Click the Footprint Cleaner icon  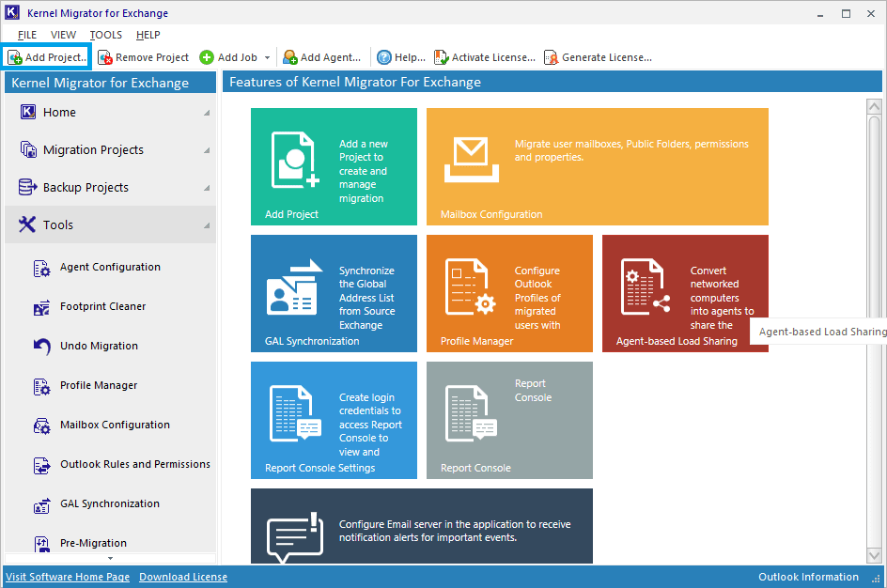41,307
